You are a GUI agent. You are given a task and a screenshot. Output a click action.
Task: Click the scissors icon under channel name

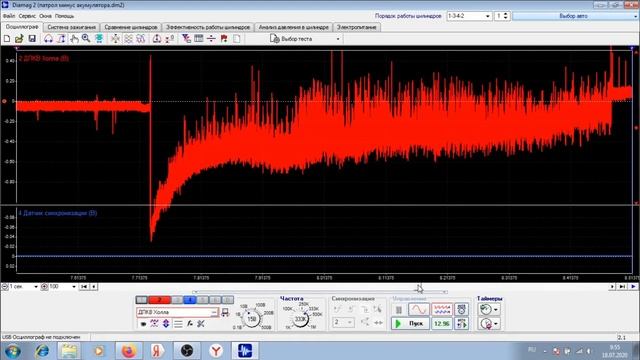(x=201, y=324)
